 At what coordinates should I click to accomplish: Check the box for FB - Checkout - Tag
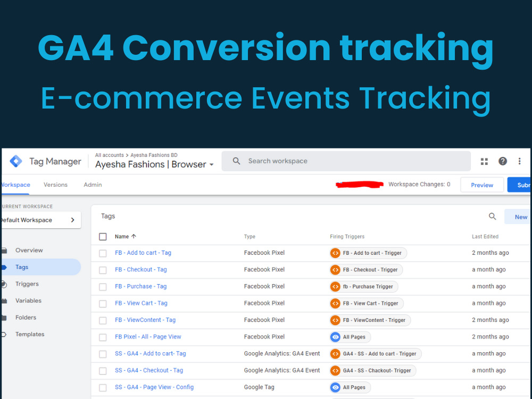point(103,270)
